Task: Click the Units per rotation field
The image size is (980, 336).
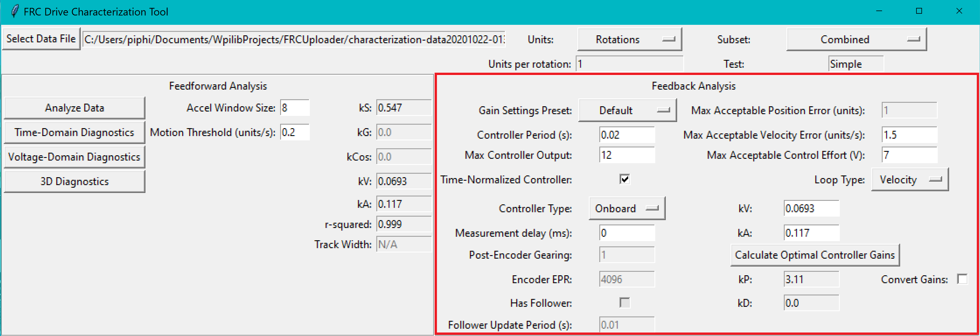Action: 630,64
